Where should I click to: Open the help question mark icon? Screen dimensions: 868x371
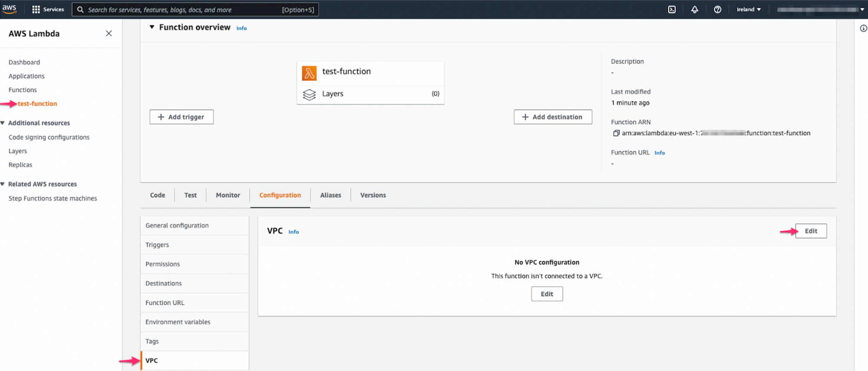tap(717, 10)
